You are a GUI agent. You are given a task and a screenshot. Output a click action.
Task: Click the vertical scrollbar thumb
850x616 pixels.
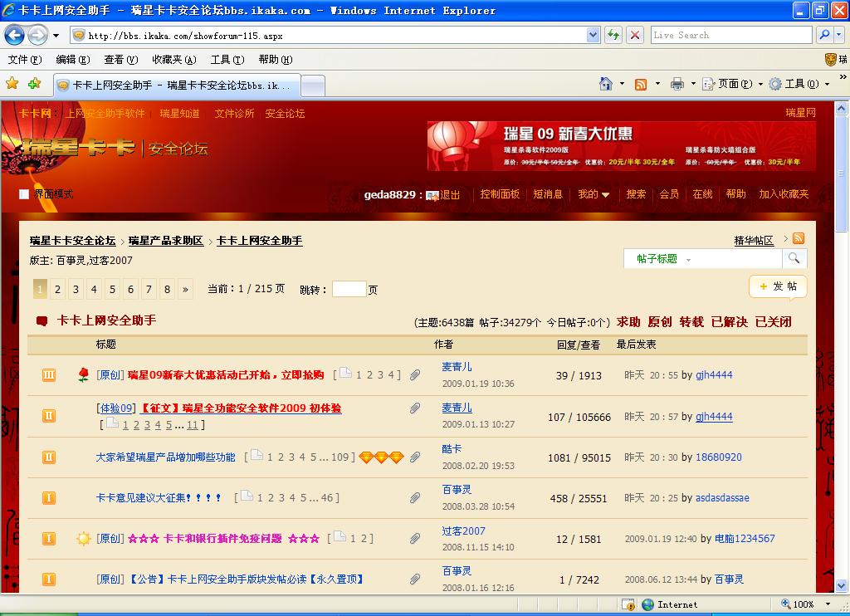click(842, 173)
